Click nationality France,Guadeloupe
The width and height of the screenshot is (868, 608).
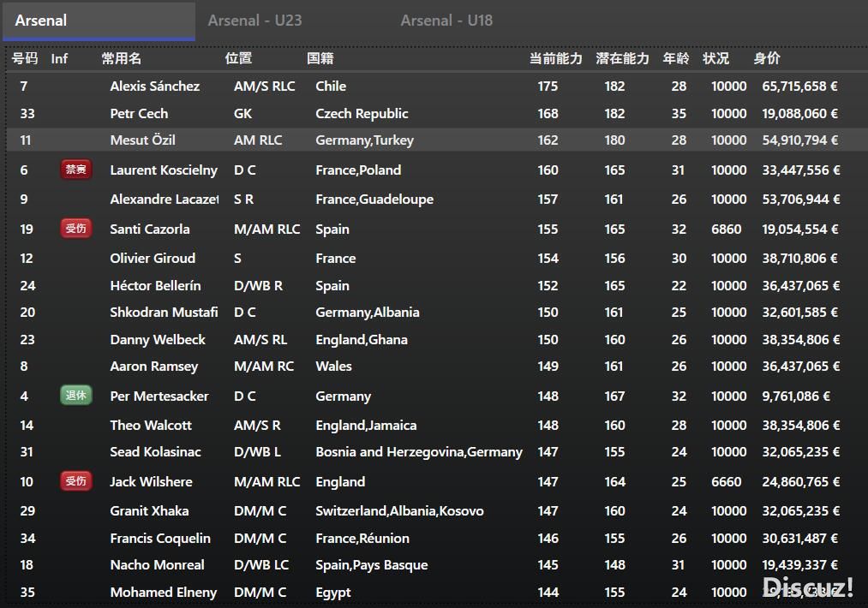[374, 200]
